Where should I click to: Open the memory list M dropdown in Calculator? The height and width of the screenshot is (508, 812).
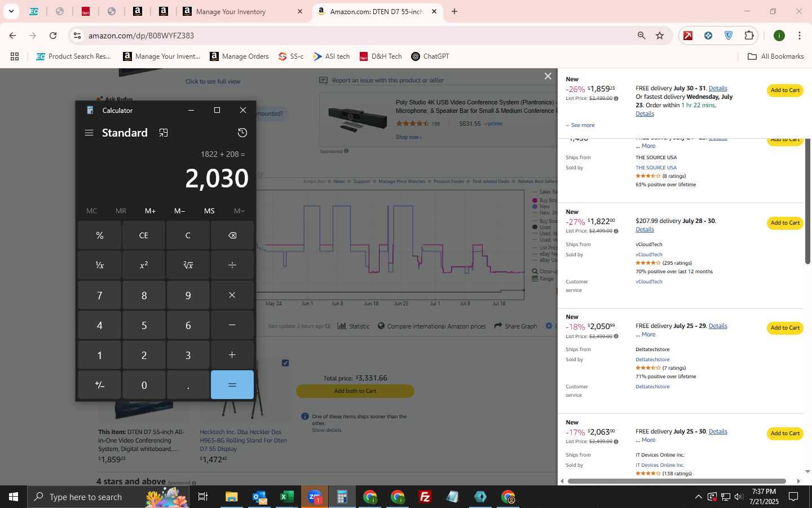tap(239, 211)
